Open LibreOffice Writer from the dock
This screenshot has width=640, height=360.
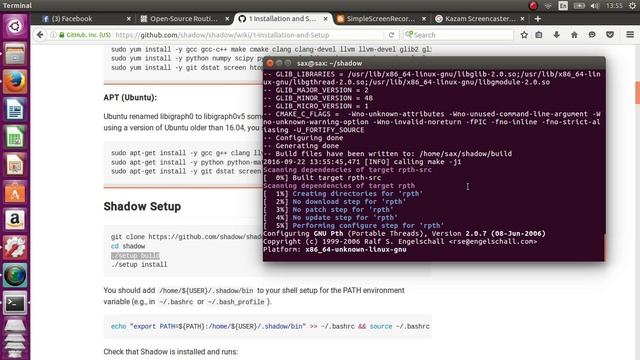coord(15,109)
